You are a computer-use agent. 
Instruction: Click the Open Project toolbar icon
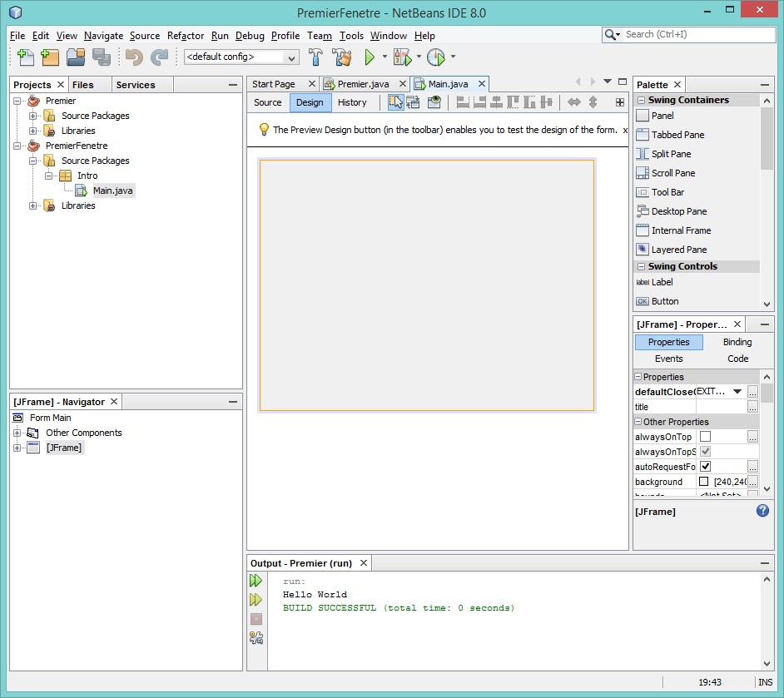click(x=76, y=57)
